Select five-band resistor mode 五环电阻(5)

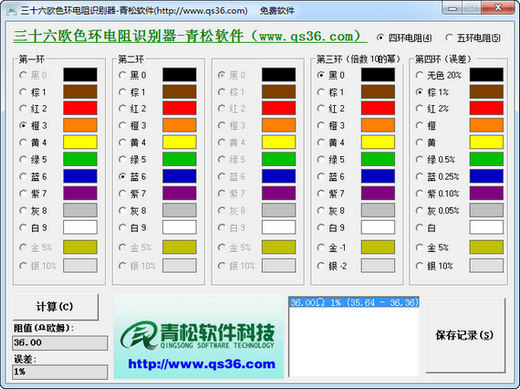(x=473, y=38)
